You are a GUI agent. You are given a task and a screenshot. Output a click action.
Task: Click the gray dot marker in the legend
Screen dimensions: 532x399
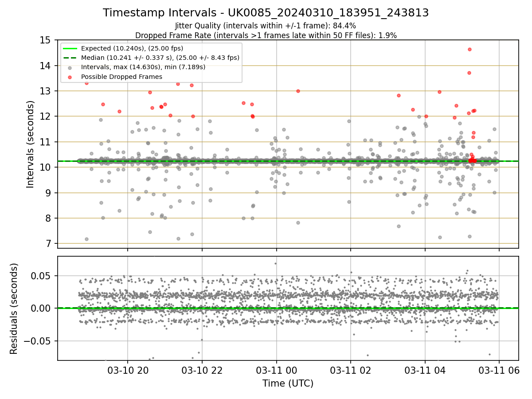70,67
